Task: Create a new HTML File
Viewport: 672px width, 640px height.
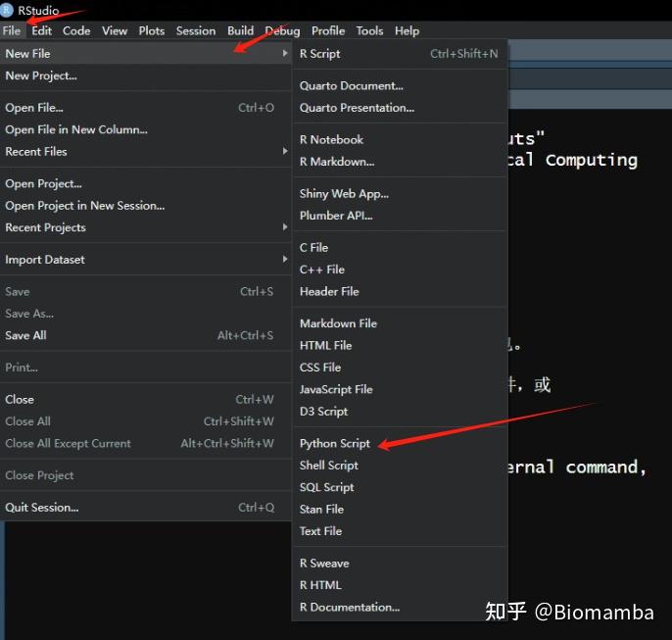Action: [x=400, y=346]
